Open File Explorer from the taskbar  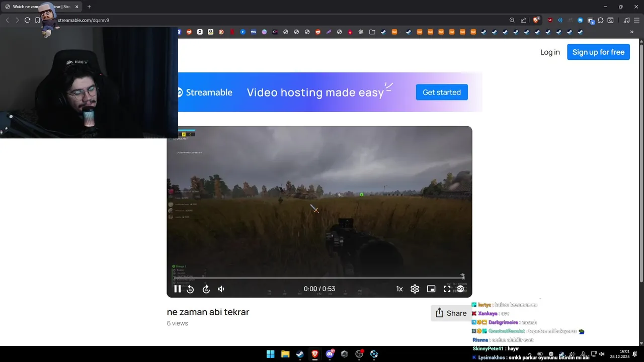(x=285, y=354)
